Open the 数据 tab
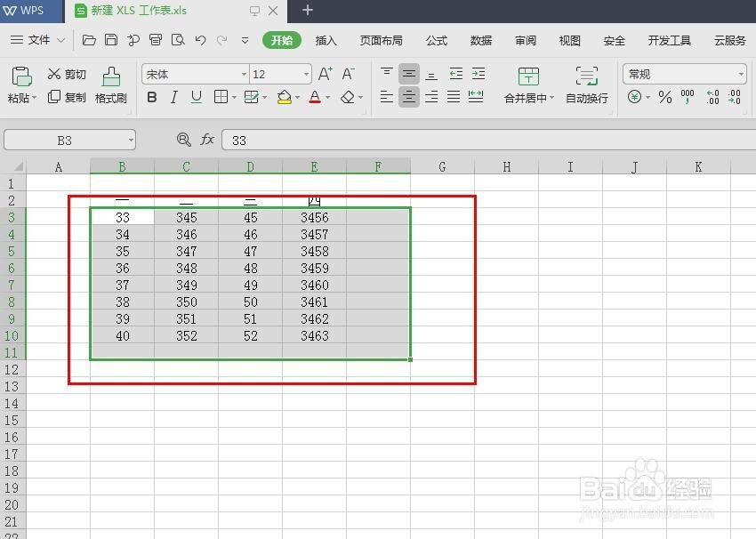The width and height of the screenshot is (756, 539). pyautogui.click(x=481, y=41)
